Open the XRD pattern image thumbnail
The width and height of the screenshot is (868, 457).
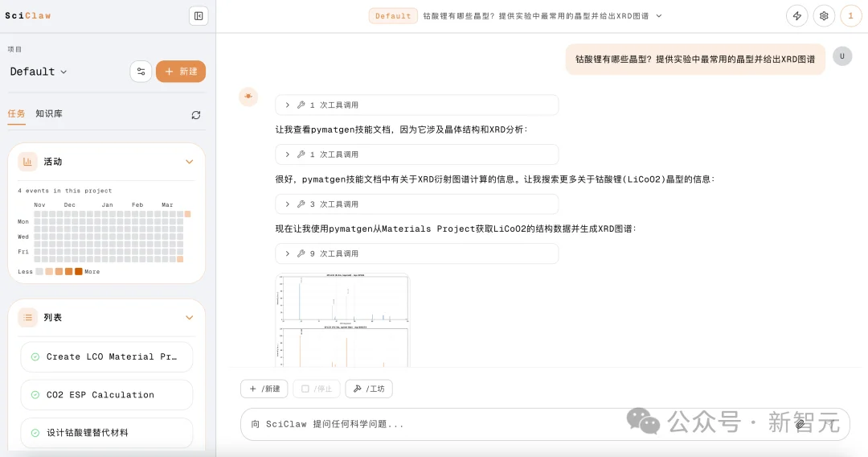[342, 320]
